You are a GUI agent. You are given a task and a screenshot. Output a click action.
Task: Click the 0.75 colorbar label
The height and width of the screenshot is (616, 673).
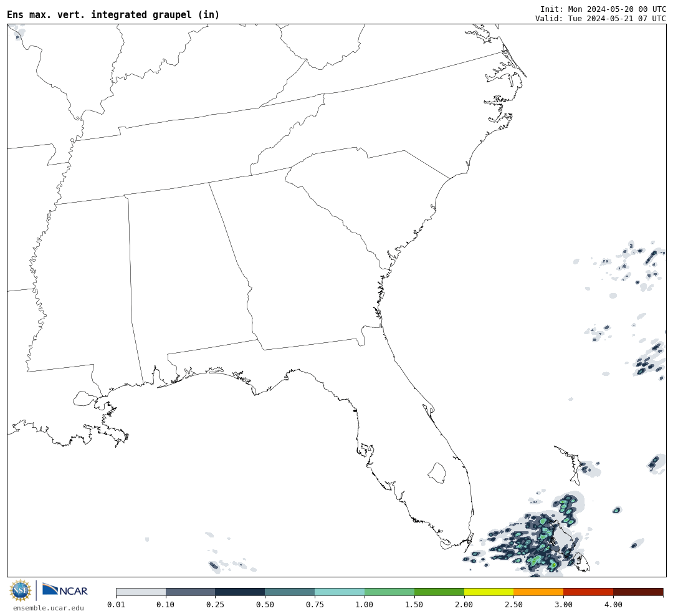tap(315, 605)
